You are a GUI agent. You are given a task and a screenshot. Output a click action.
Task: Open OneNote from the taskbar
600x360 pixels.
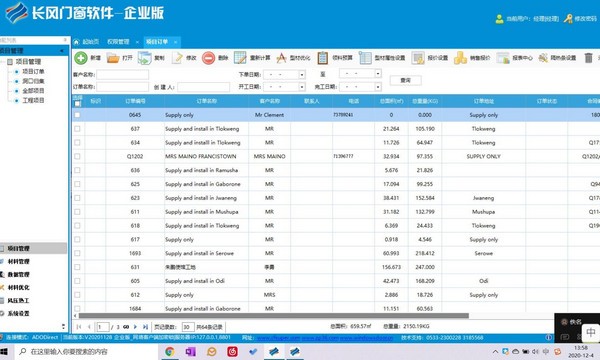(x=191, y=351)
